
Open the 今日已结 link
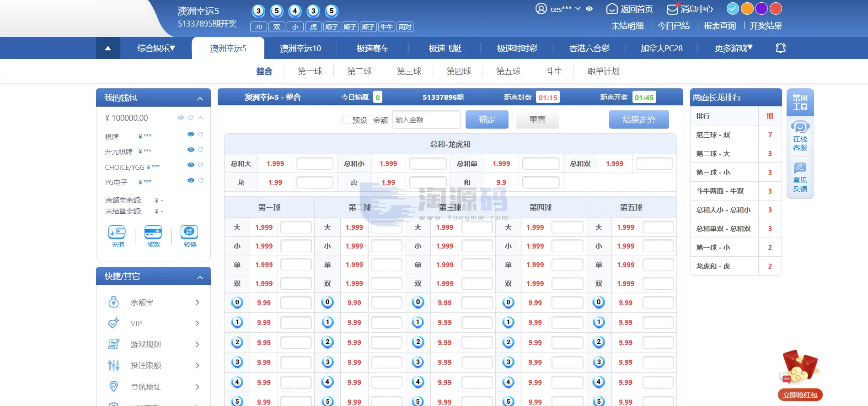(x=674, y=26)
